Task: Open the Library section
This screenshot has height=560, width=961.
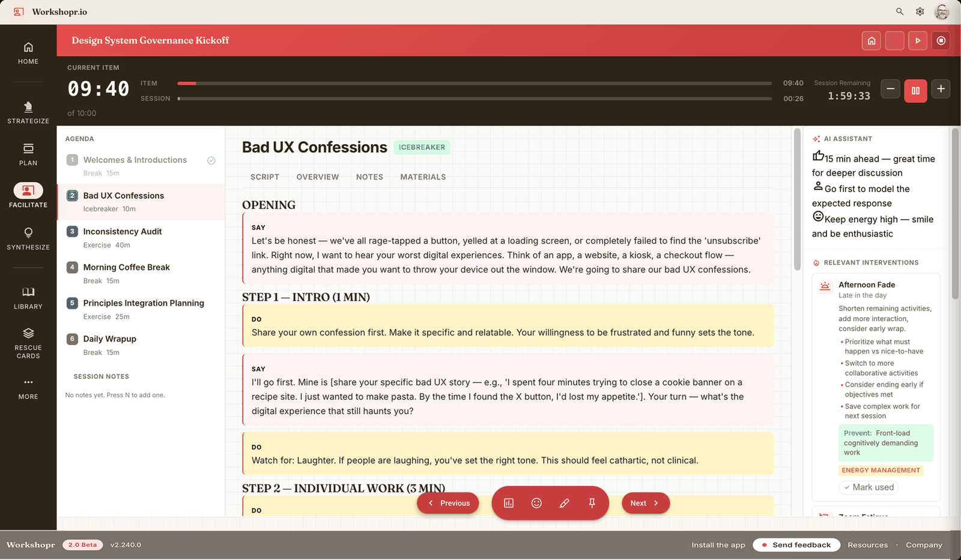Action: click(28, 298)
